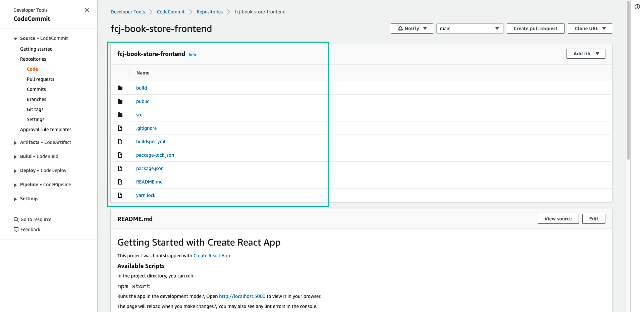Open the public folder link

tap(143, 101)
